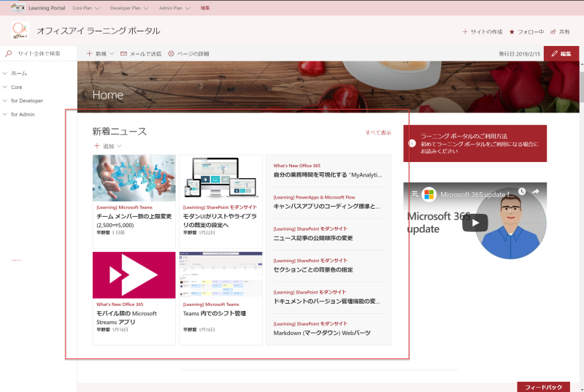Click the envelope icon for メールで送信

pos(123,53)
